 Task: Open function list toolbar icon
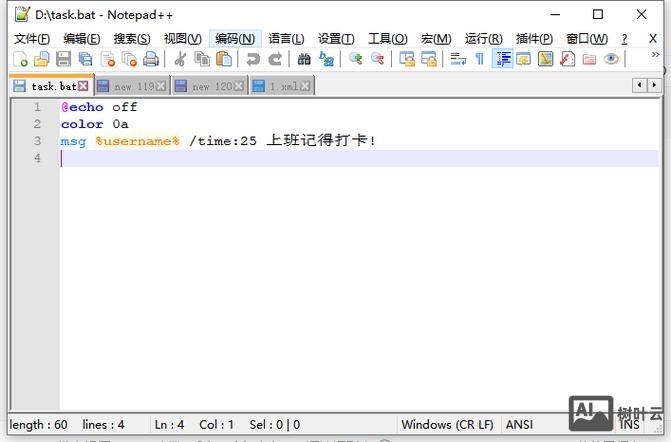click(x=567, y=59)
